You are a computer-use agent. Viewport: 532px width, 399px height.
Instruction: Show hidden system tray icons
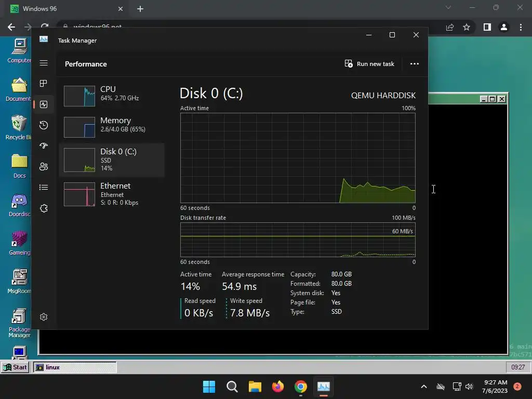(x=424, y=387)
